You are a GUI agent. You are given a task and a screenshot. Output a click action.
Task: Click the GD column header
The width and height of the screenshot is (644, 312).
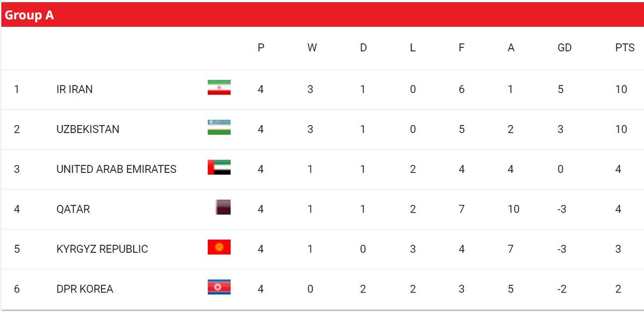click(x=565, y=48)
